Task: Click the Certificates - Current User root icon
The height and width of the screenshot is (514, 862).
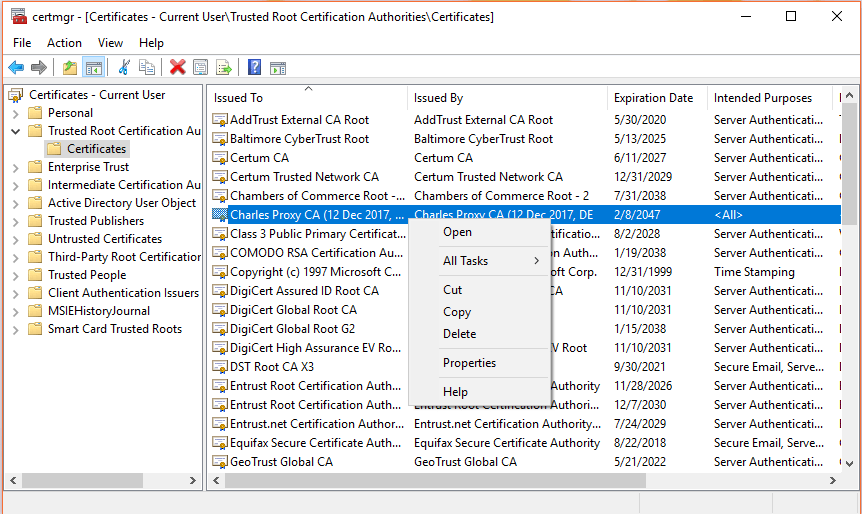Action: pos(16,95)
